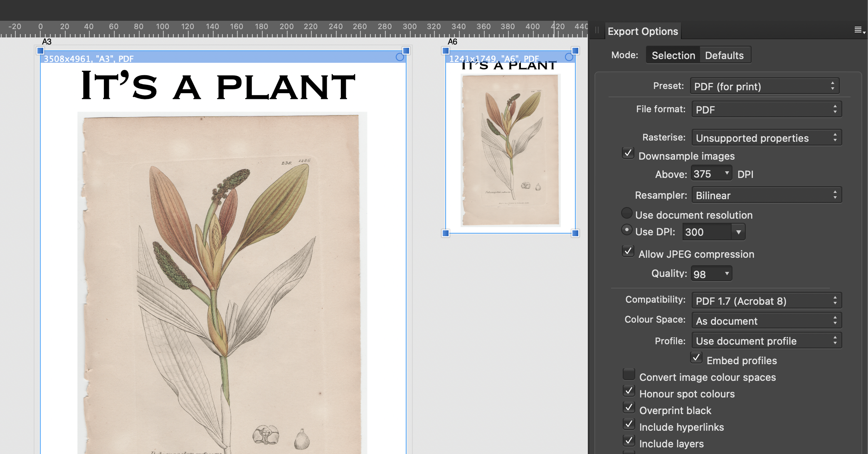The height and width of the screenshot is (454, 868).
Task: Enable Convert image colour spaces
Action: click(x=629, y=374)
